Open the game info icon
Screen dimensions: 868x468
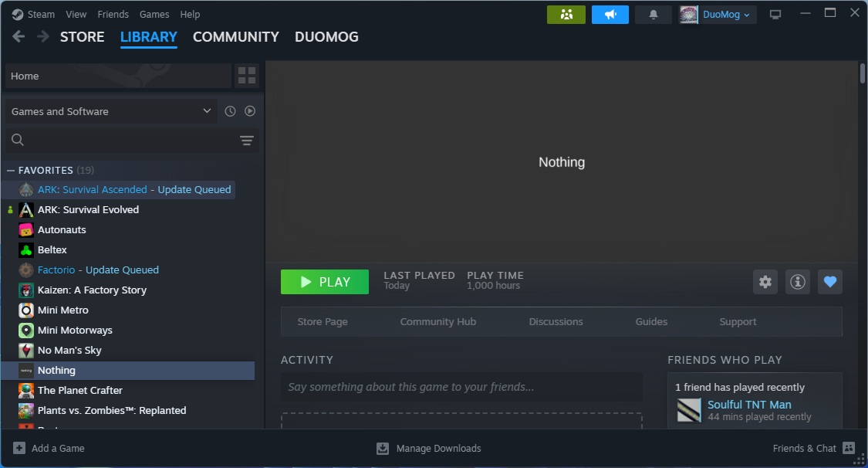(798, 282)
